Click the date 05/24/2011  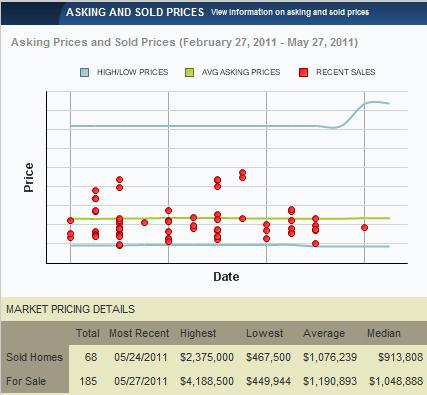tap(141, 357)
